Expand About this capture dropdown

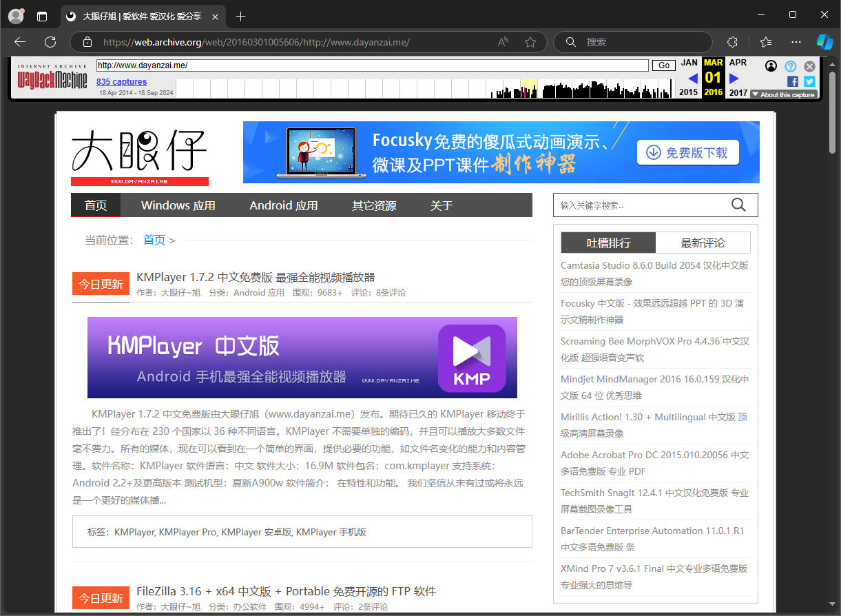[x=784, y=94]
